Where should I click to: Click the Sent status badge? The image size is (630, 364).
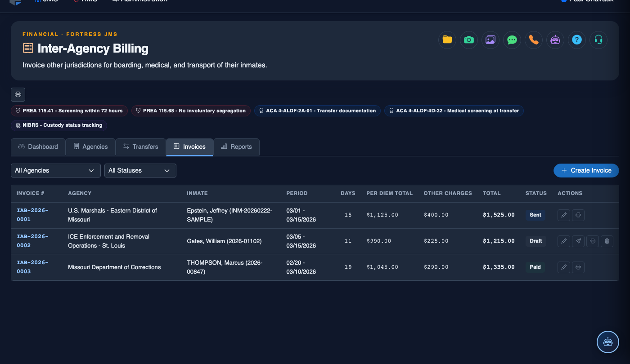[535, 215]
